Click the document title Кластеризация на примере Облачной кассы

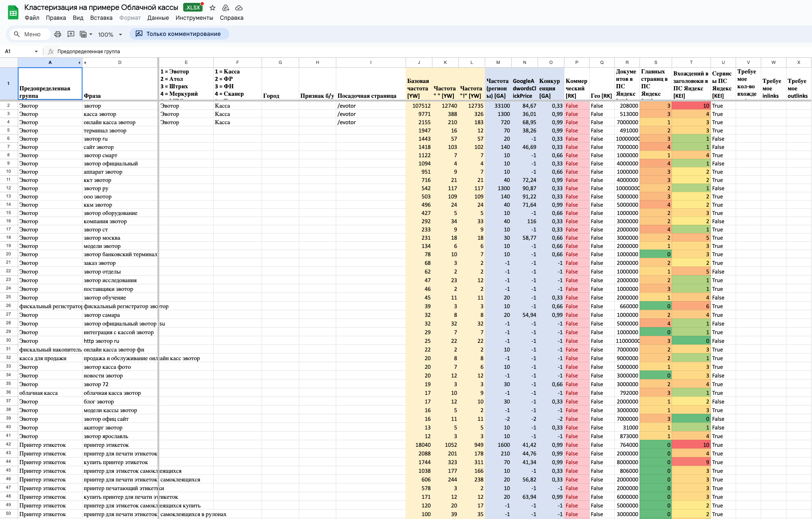tap(101, 7)
